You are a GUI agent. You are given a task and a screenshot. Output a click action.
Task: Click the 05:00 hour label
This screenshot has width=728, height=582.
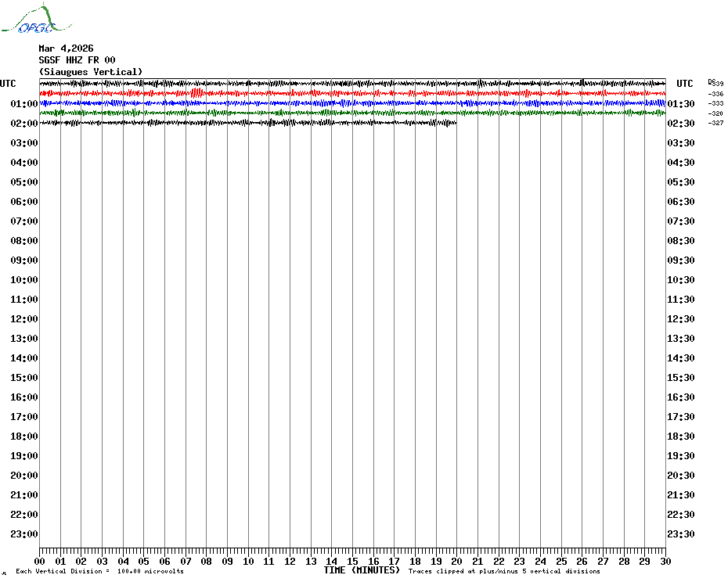coord(24,182)
